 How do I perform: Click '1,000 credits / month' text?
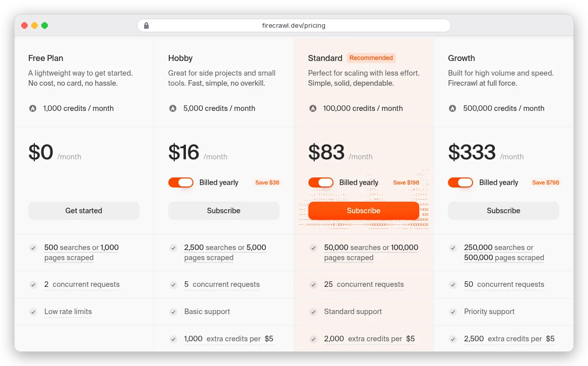pos(79,108)
